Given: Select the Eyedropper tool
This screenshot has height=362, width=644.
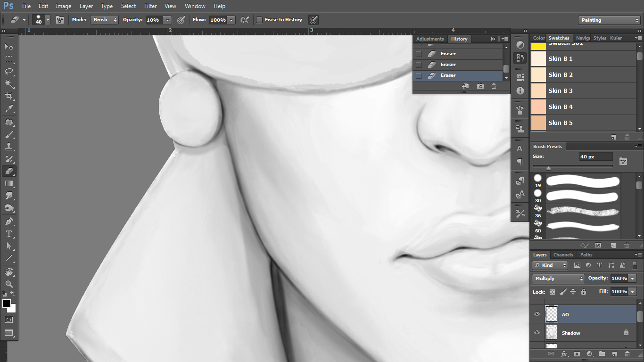Looking at the screenshot, I should tap(9, 109).
